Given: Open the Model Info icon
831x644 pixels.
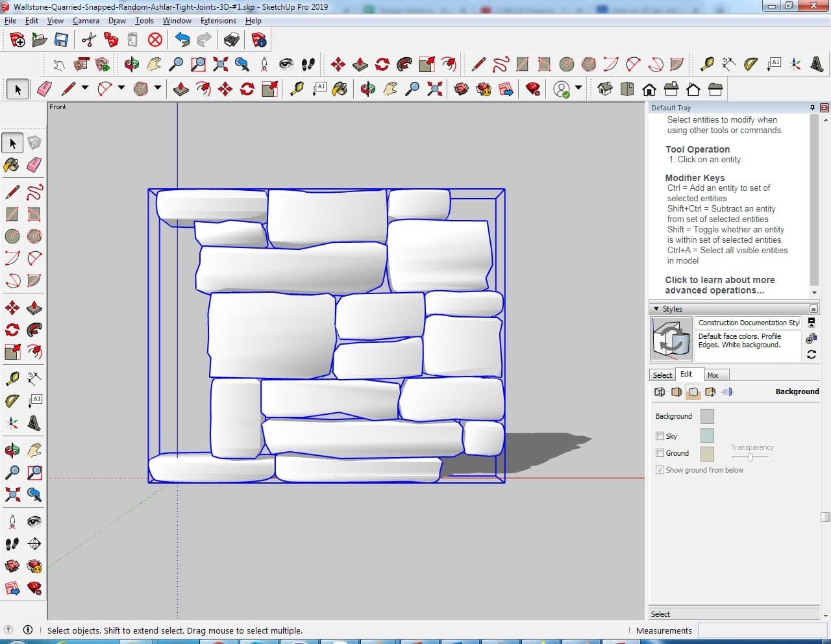Looking at the screenshot, I should [259, 40].
